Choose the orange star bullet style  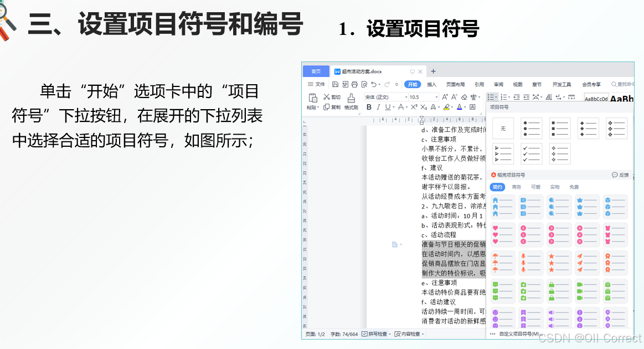tap(559, 263)
